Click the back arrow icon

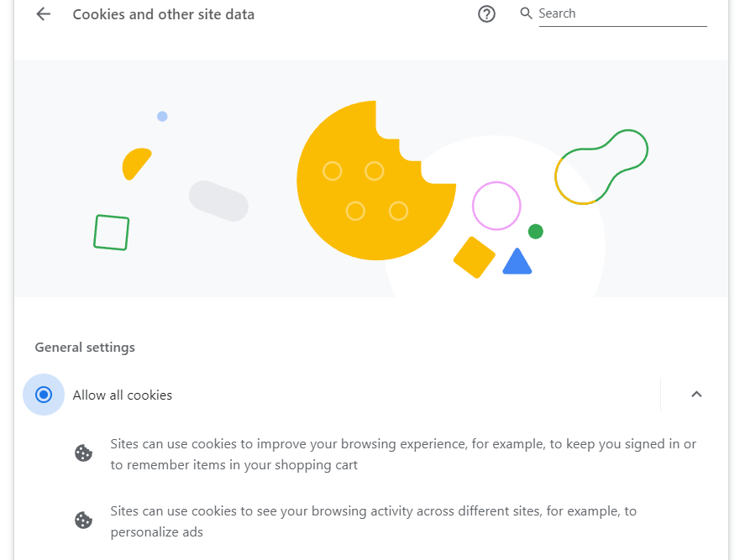pos(44,14)
